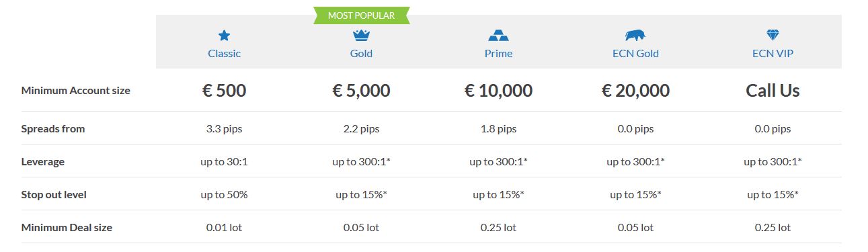Select the € 10,000 Prime account size

click(498, 91)
